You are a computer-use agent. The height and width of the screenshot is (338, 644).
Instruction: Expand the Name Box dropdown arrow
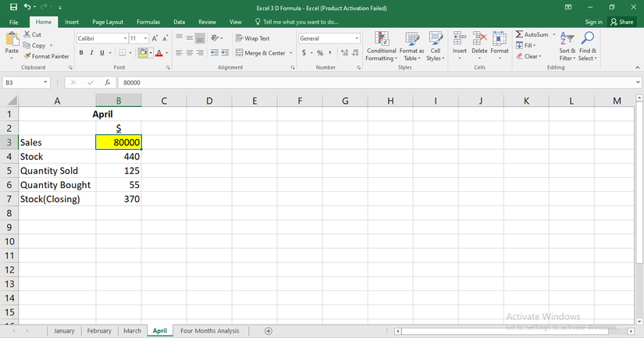(46, 82)
